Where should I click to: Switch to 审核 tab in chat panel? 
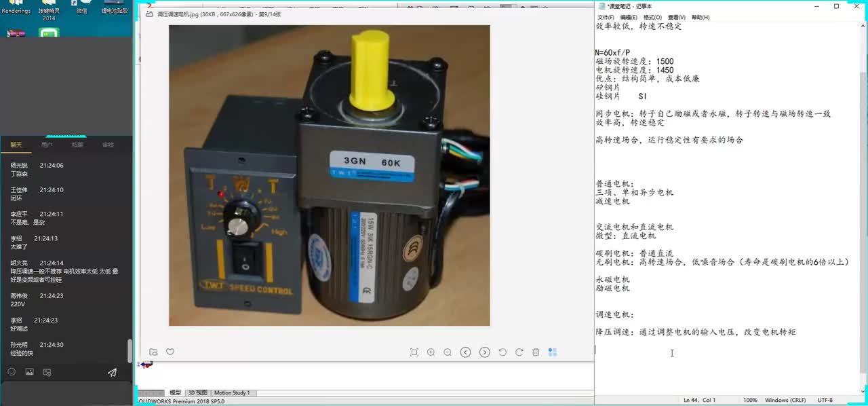click(108, 145)
